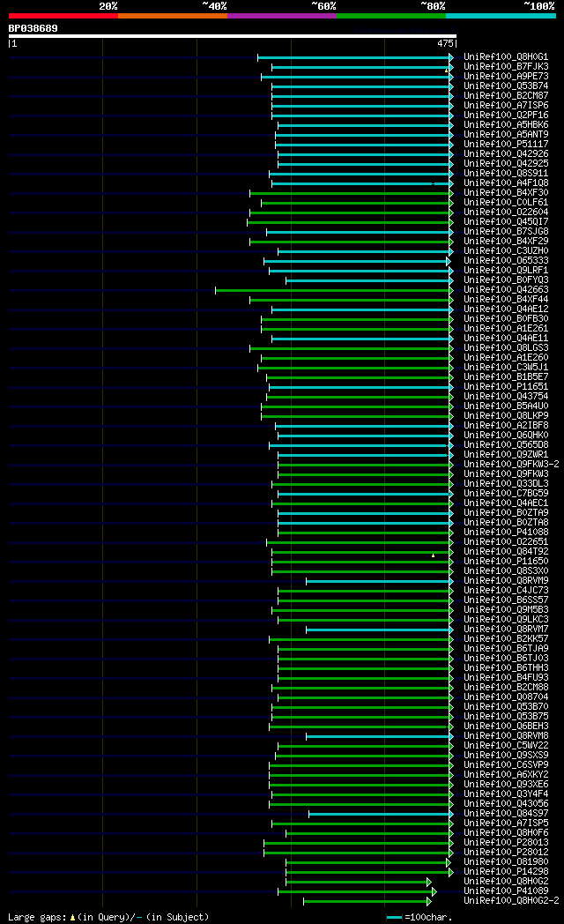Viewport: 564px width, 924px height.
Task: Select the UniRef100_Q6BEH3 label
Action: (506, 727)
